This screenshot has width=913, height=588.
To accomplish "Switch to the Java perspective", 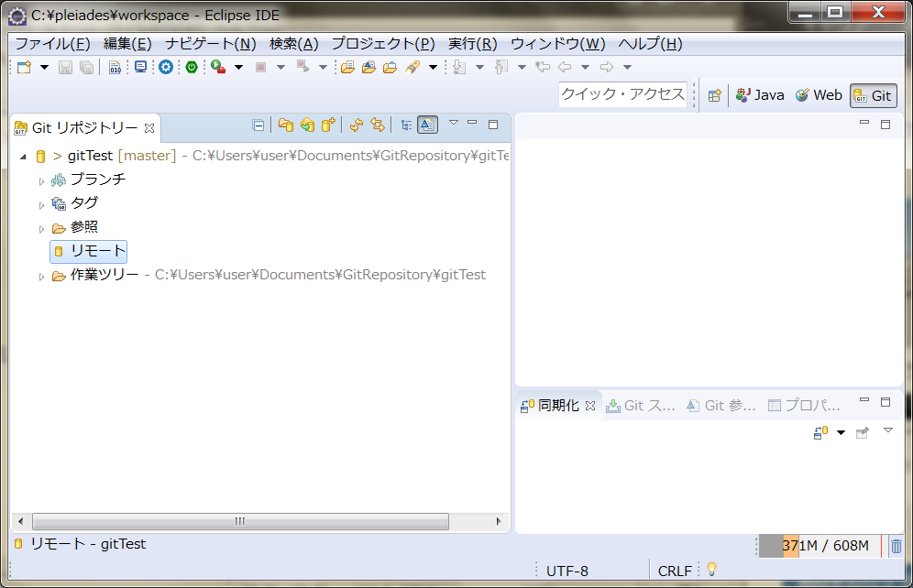I will (x=760, y=95).
